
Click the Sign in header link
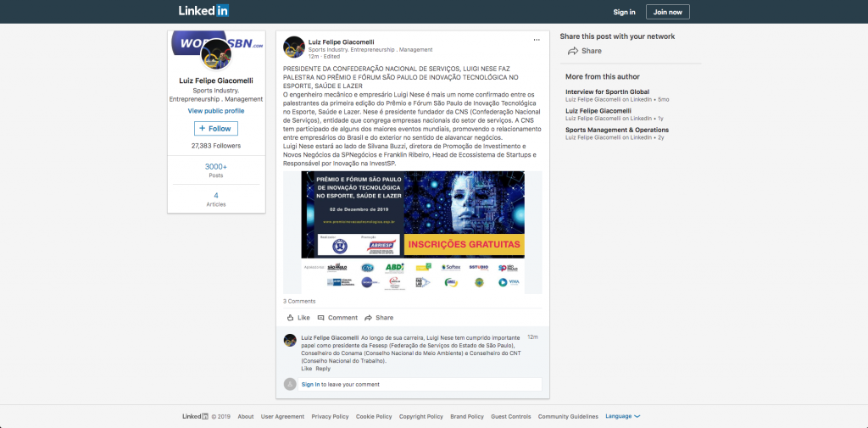(624, 12)
